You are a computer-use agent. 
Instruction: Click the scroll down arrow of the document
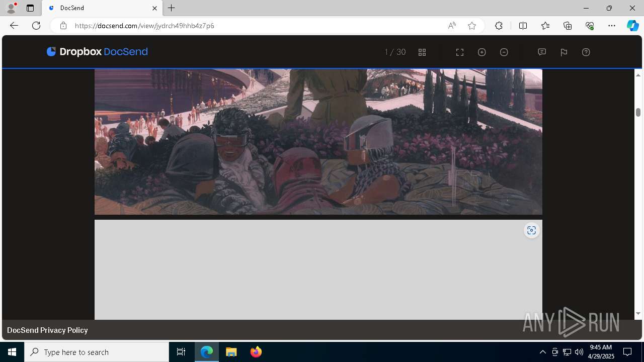point(638,314)
